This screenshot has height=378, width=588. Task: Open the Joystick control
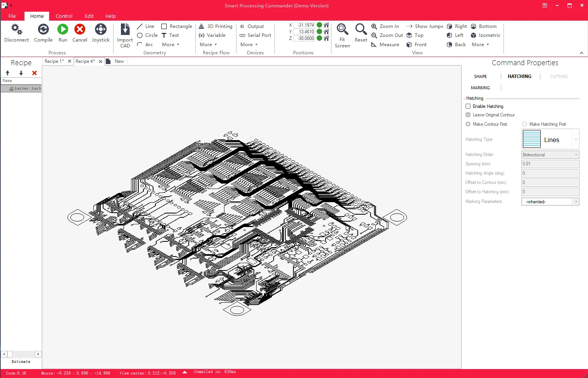pyautogui.click(x=100, y=33)
